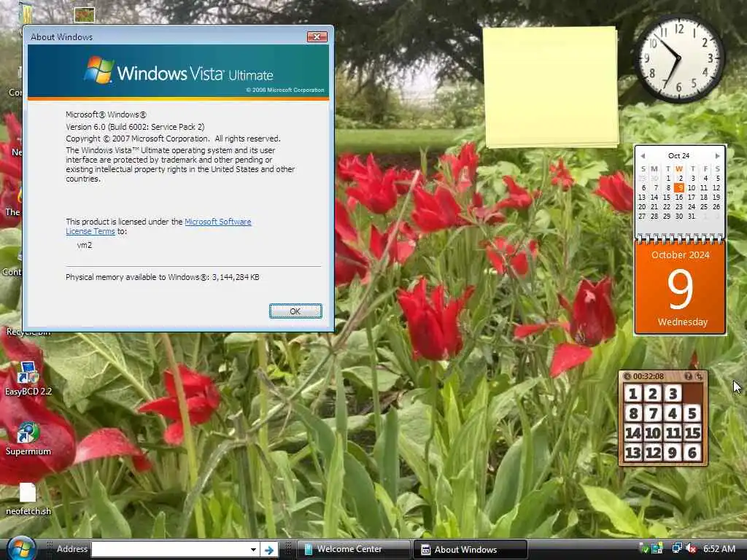Click the Address bar Go arrow
Image resolution: width=747 pixels, height=560 pixels.
(269, 550)
